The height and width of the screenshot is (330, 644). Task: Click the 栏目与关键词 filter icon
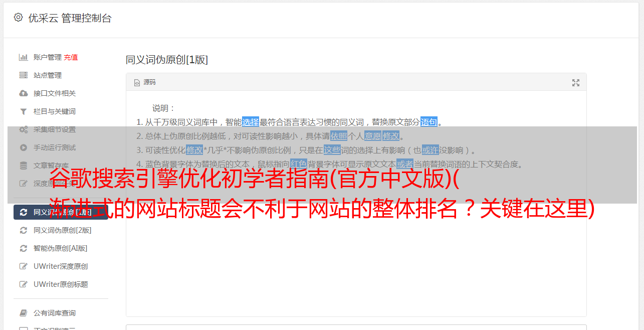pyautogui.click(x=23, y=111)
